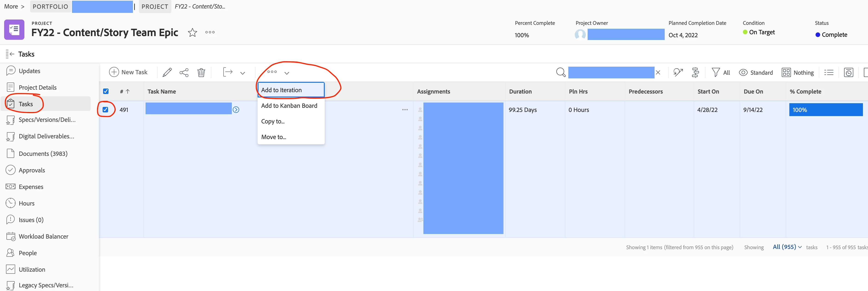Toggle the select-all header checkbox
Image resolution: width=868 pixels, height=291 pixels.
(106, 91)
